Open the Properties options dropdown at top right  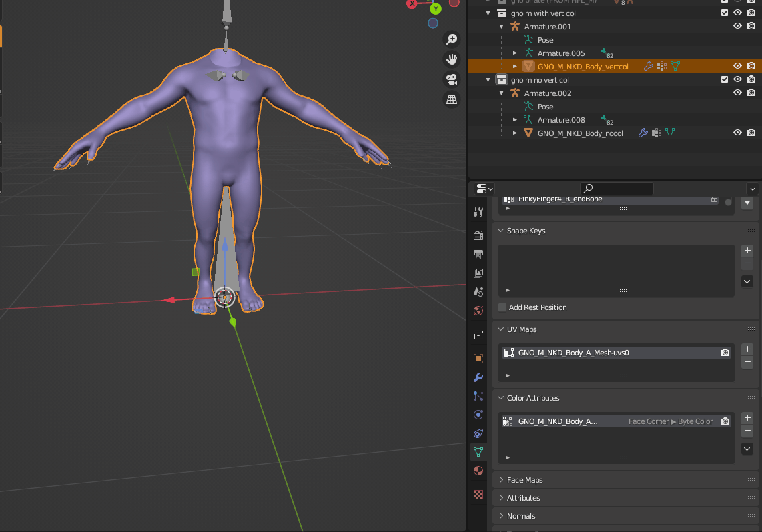click(x=752, y=189)
